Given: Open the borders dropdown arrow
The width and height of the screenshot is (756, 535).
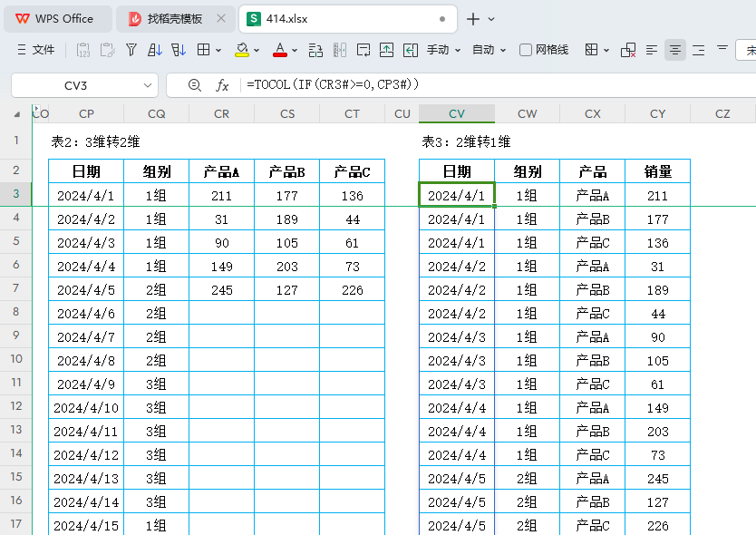Looking at the screenshot, I should click(218, 50).
